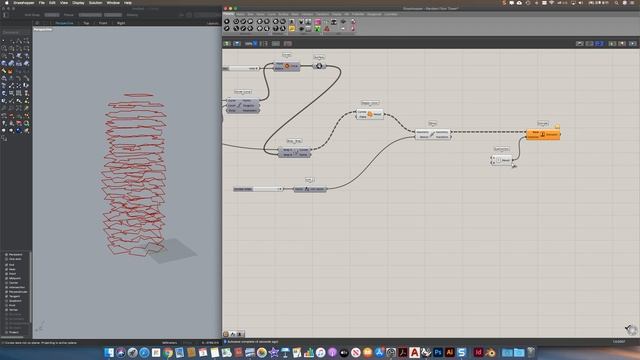The height and width of the screenshot is (360, 640).
Task: Open Safari from the Dock
Action: 144,352
